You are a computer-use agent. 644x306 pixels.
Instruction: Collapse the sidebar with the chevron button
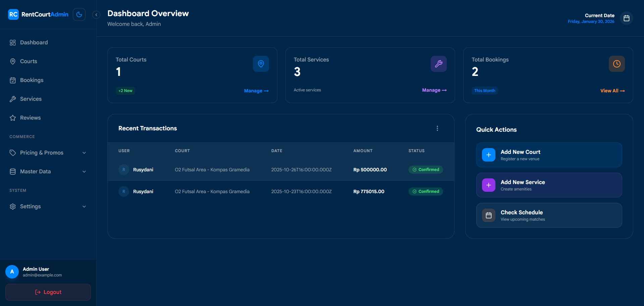coord(96,14)
